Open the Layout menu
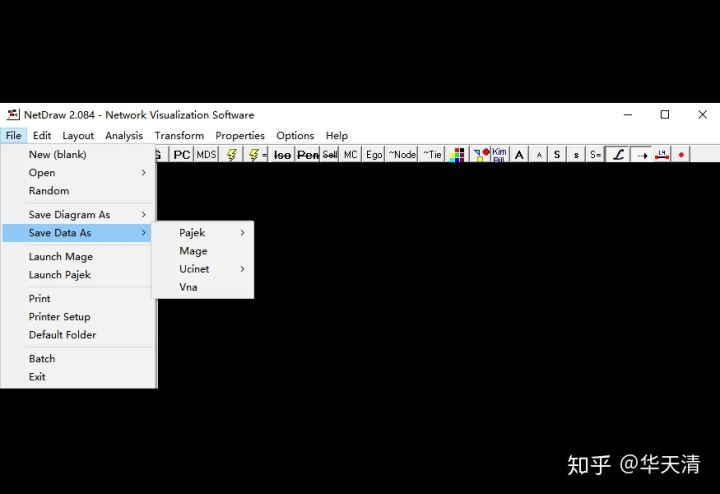 coord(78,135)
